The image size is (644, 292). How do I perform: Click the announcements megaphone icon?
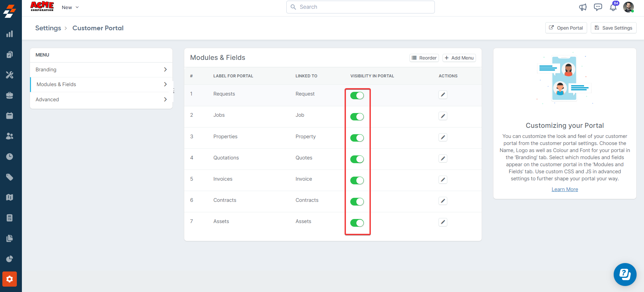pos(583,7)
